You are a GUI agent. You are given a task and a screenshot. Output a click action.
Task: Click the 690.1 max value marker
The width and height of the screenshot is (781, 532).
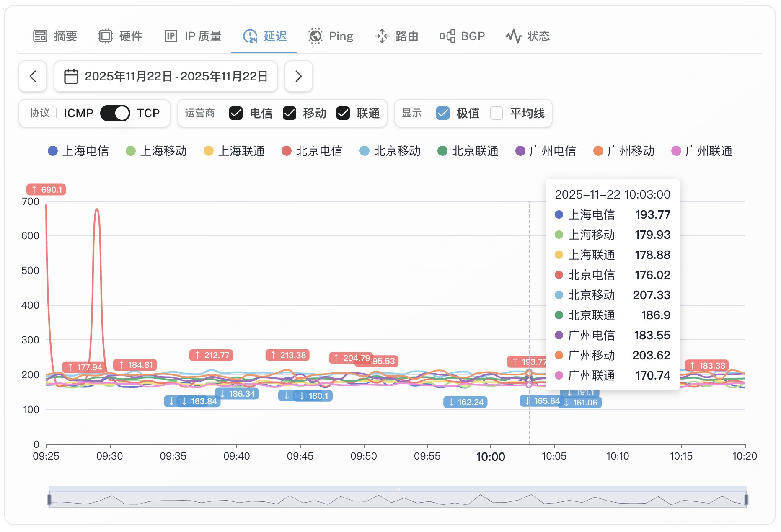pos(46,190)
